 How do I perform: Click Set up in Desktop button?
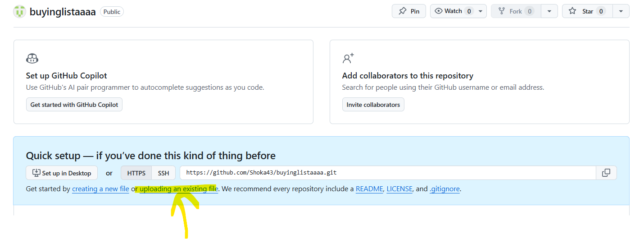[x=62, y=173]
